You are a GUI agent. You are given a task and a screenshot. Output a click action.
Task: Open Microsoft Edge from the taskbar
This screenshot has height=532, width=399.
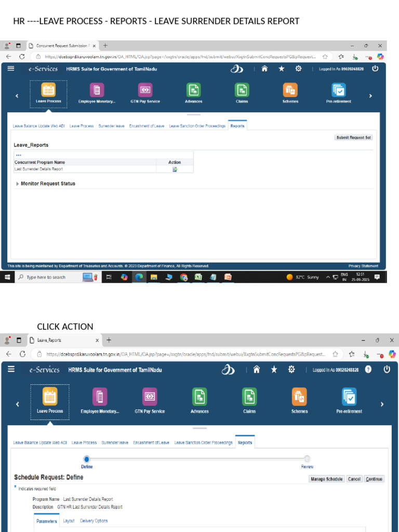click(x=139, y=277)
